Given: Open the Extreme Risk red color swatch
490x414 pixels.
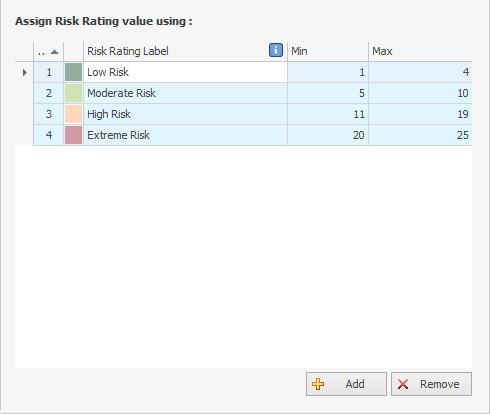Looking at the screenshot, I should 73,135.
